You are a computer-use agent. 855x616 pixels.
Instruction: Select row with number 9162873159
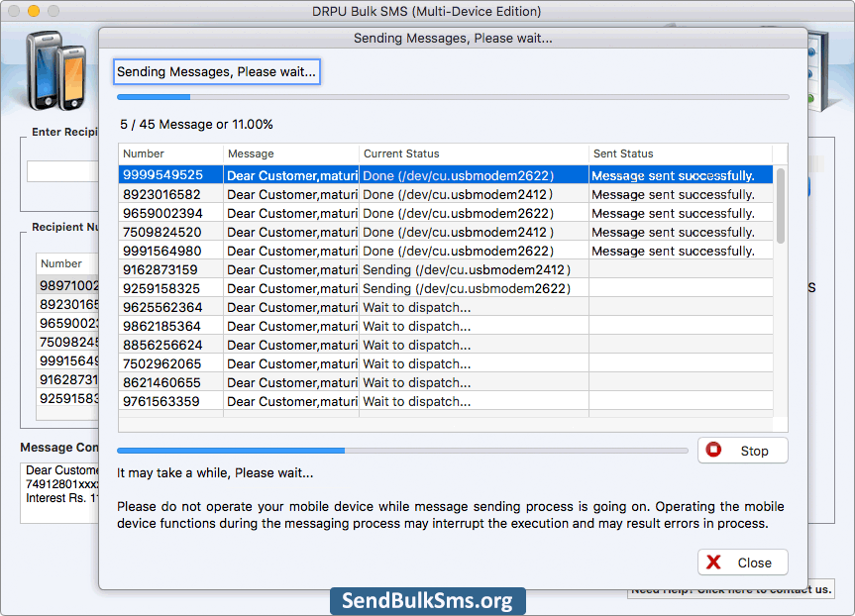446,269
